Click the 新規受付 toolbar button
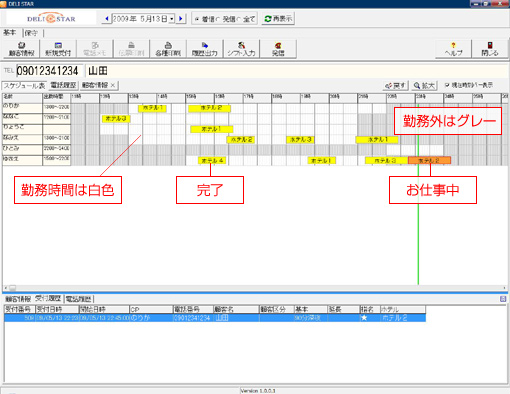Image resolution: width=510 pixels, height=394 pixels. tap(58, 49)
